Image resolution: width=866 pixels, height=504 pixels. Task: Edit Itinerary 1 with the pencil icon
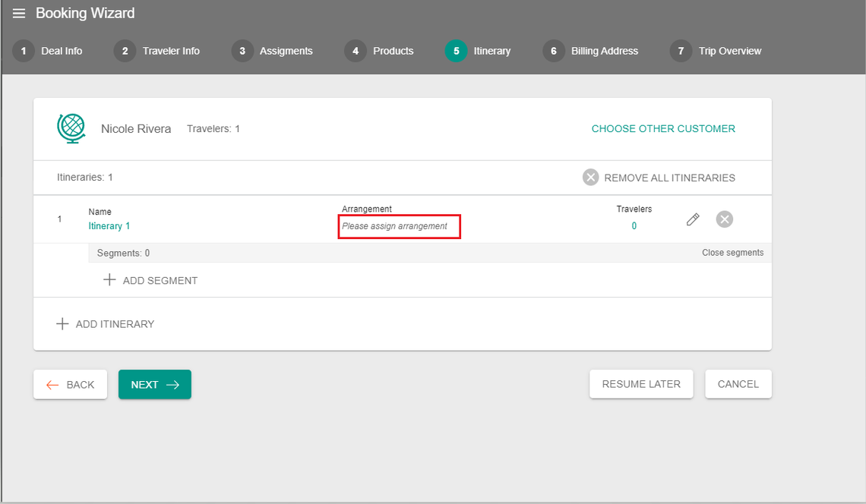693,219
